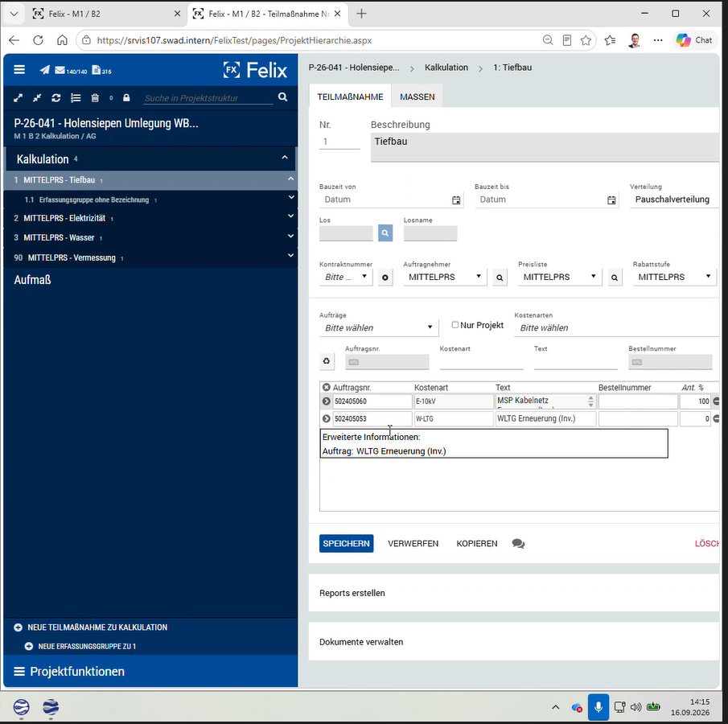
Task: Click the Suche in Projektstruktur field
Action: tap(208, 98)
